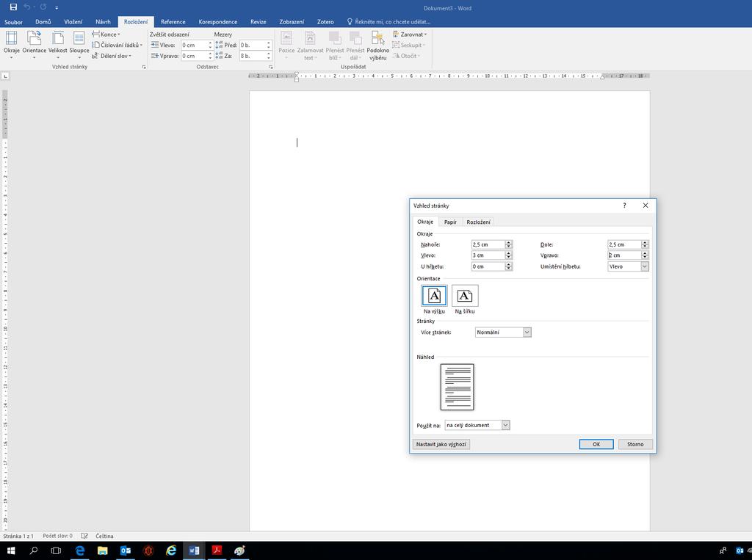Viewport: 752px width, 560px height.
Task: Click the Nahoře margin spinner arrows
Action: click(x=508, y=244)
